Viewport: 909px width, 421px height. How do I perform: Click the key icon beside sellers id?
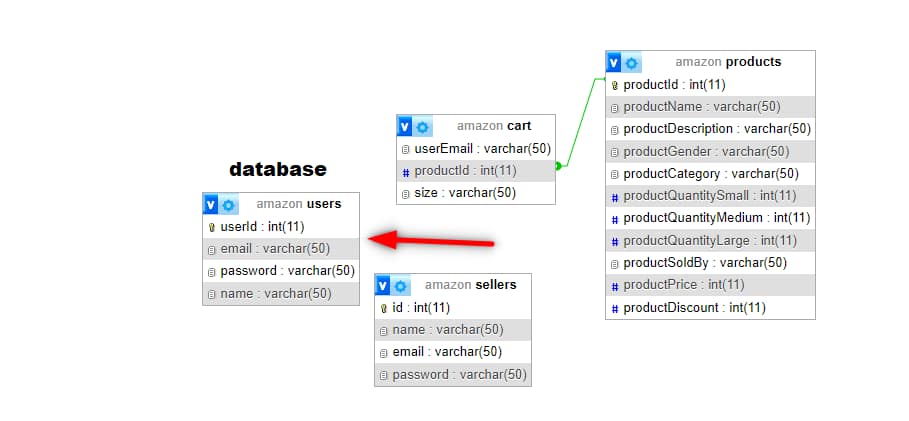(383, 308)
